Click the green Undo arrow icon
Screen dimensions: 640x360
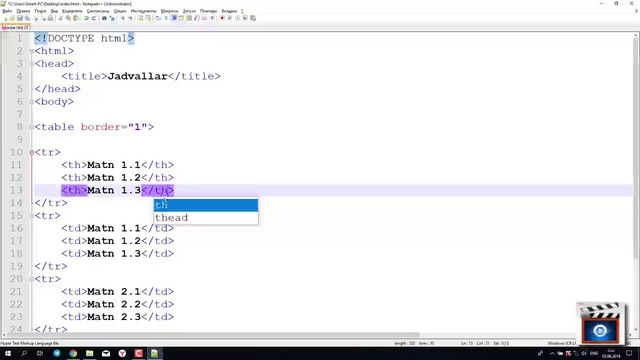click(x=86, y=18)
